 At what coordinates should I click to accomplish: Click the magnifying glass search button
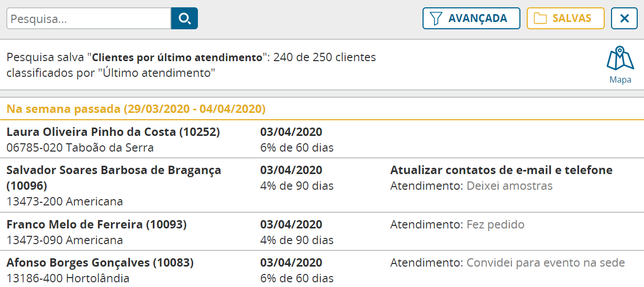click(x=184, y=19)
